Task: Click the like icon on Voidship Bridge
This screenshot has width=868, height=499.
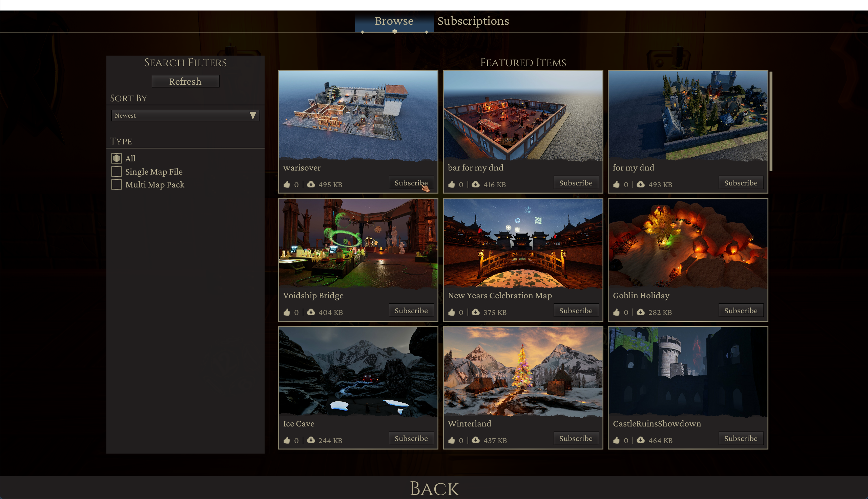Action: 288,312
